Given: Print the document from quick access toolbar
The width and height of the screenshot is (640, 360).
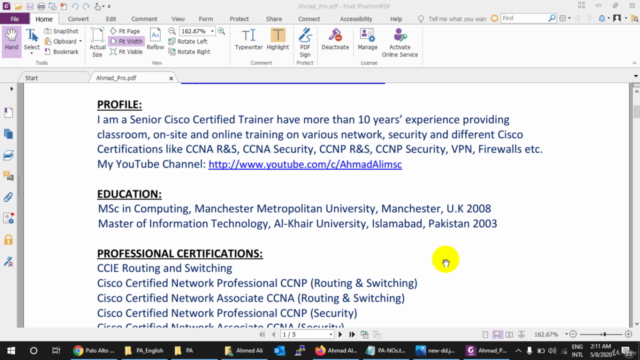Looking at the screenshot, I should [41, 6].
